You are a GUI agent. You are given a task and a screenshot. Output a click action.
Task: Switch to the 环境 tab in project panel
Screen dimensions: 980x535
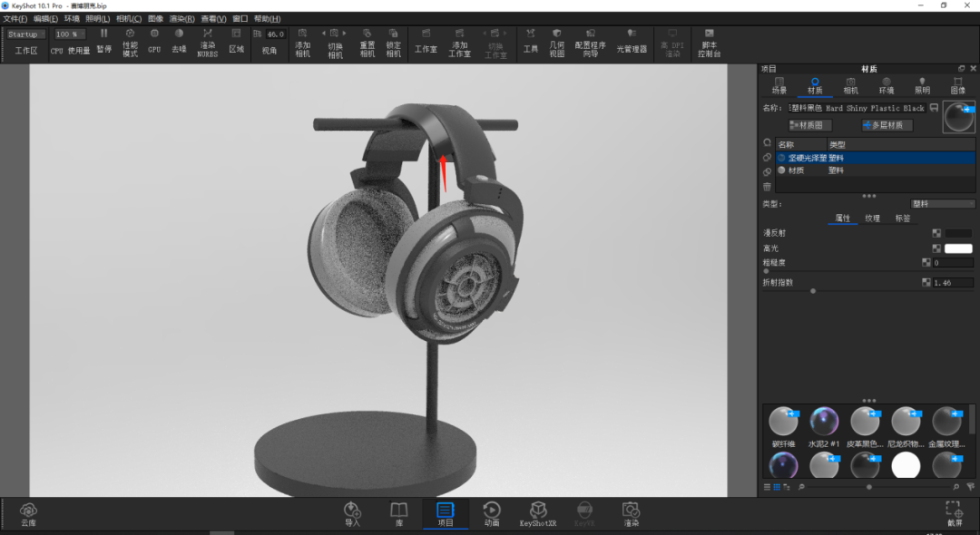click(887, 86)
